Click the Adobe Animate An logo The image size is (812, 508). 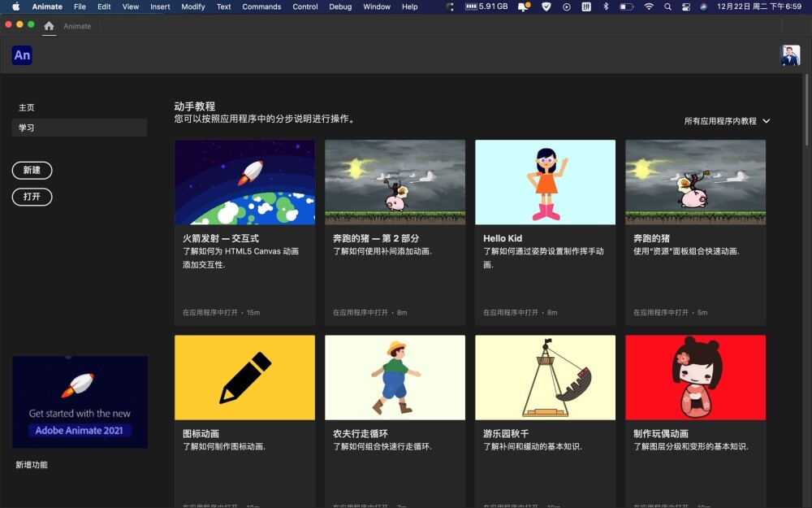(x=22, y=55)
